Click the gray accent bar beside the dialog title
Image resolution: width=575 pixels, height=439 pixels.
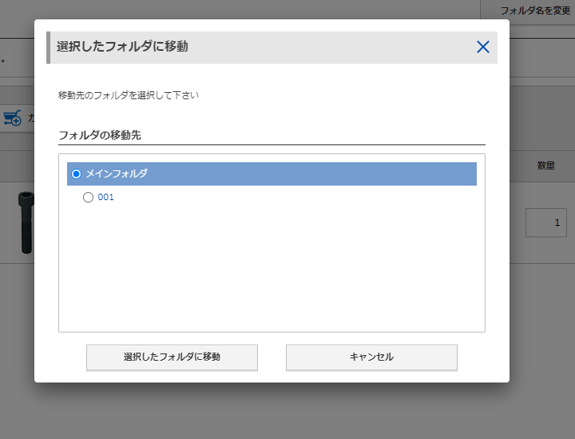(48, 47)
